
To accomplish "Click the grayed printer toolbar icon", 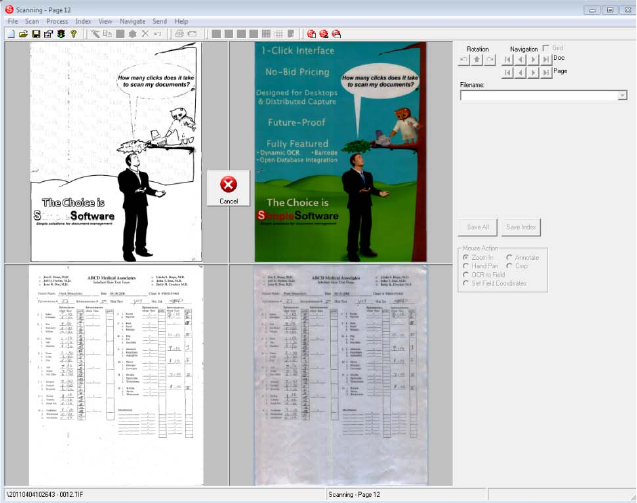I will point(179,34).
